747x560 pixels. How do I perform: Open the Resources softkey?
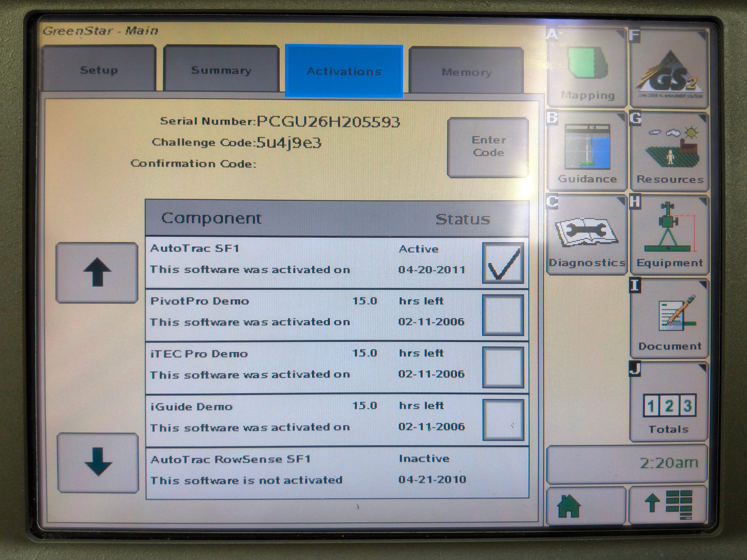point(669,151)
